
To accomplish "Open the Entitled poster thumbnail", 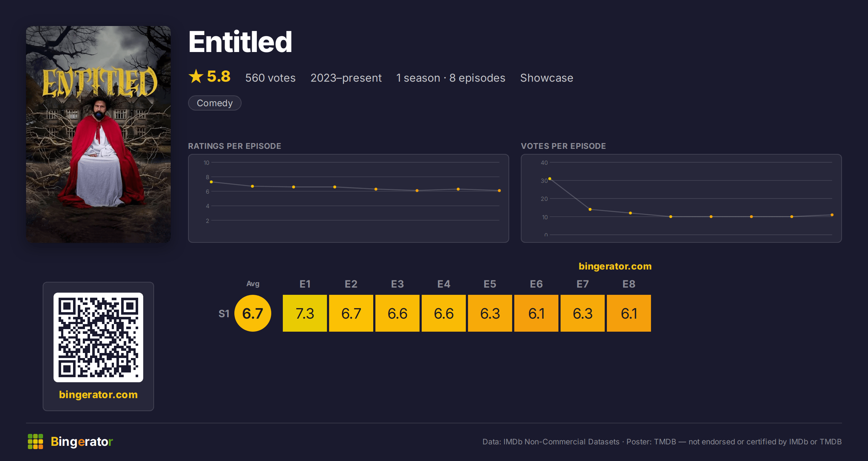I will coord(98,134).
